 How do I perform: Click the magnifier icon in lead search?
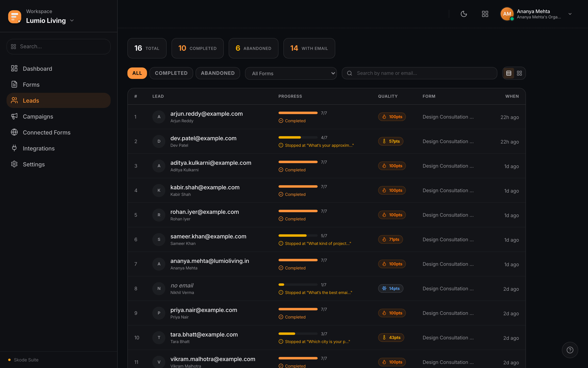point(349,73)
